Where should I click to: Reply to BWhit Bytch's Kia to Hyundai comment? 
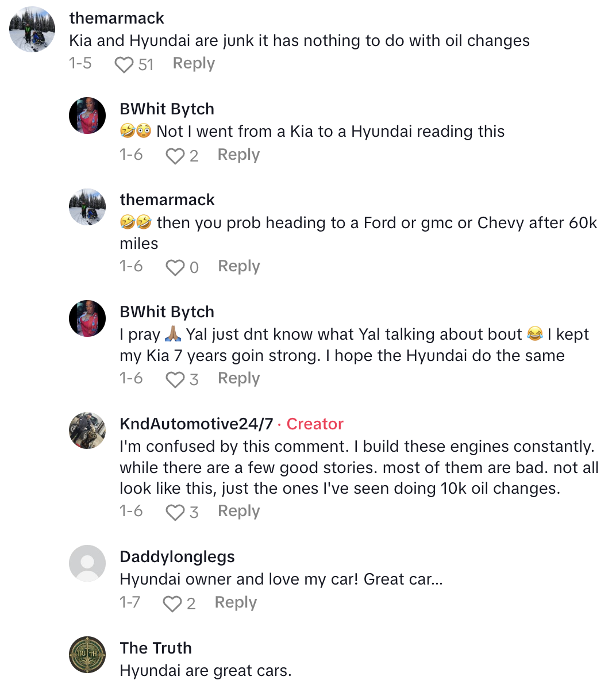click(238, 155)
